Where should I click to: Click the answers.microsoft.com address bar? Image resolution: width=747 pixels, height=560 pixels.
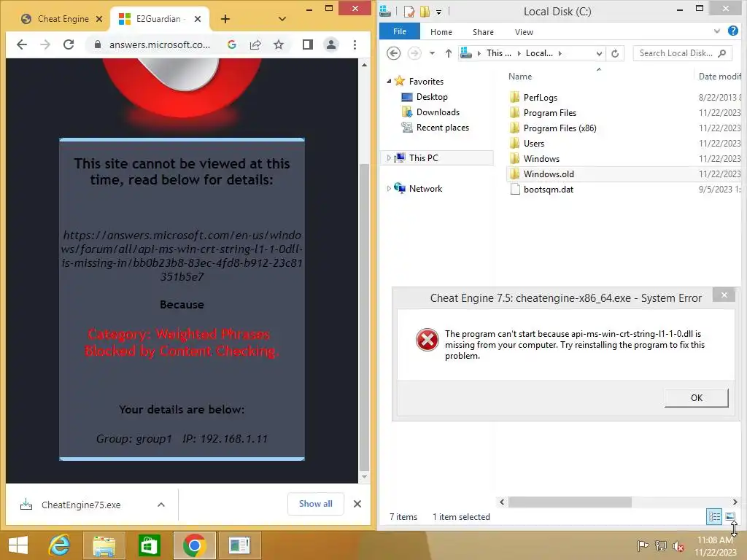(x=160, y=44)
